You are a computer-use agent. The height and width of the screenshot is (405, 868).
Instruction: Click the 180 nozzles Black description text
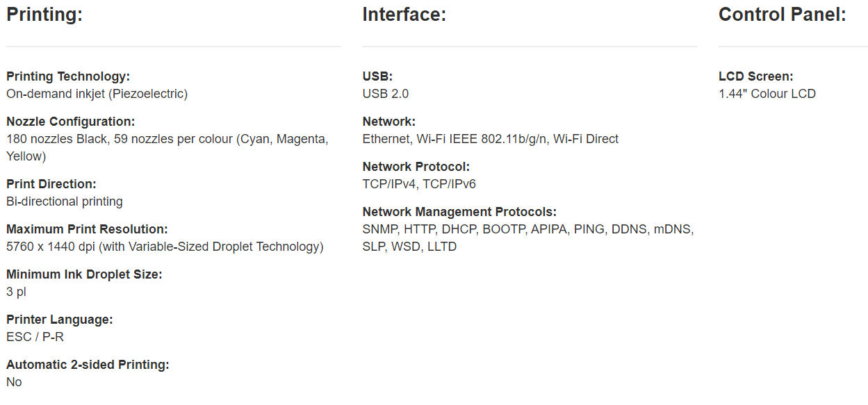click(167, 140)
